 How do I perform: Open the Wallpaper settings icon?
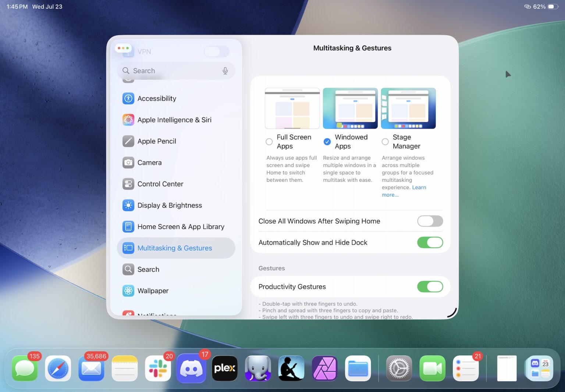click(128, 291)
